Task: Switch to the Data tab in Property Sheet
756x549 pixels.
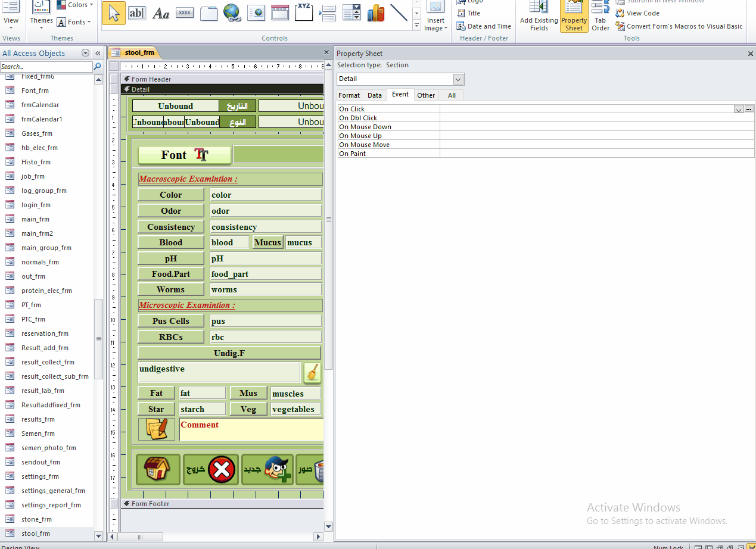Action: click(x=375, y=95)
